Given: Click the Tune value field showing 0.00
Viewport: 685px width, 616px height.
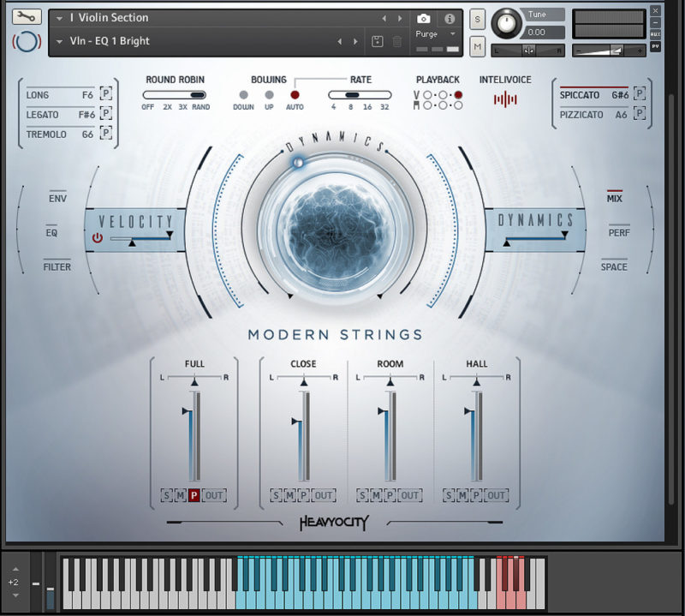Looking at the screenshot, I should coord(545,33).
